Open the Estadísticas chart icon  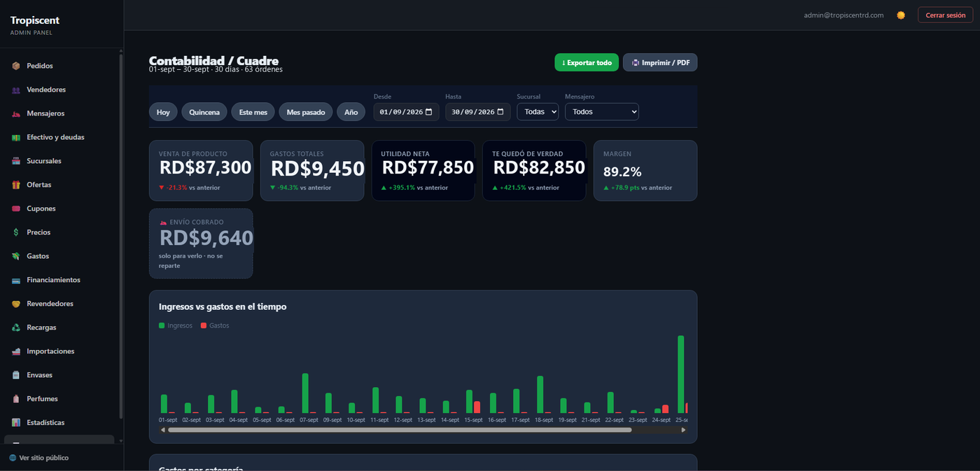point(16,423)
